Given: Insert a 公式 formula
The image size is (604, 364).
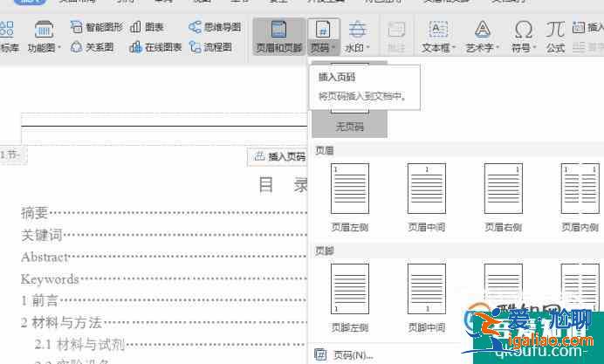Looking at the screenshot, I should 555,37.
